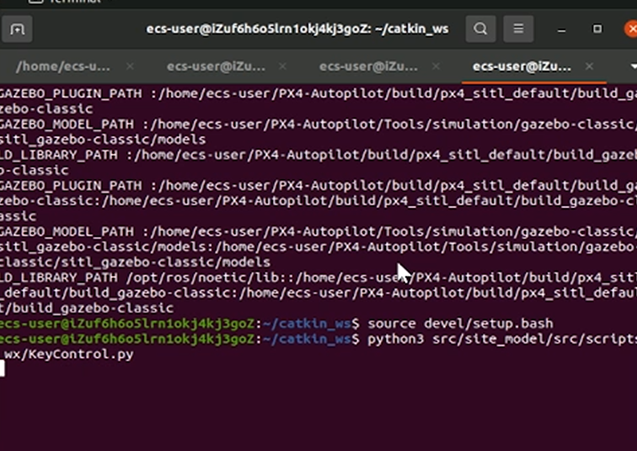Minimize the terminal window

(562, 29)
